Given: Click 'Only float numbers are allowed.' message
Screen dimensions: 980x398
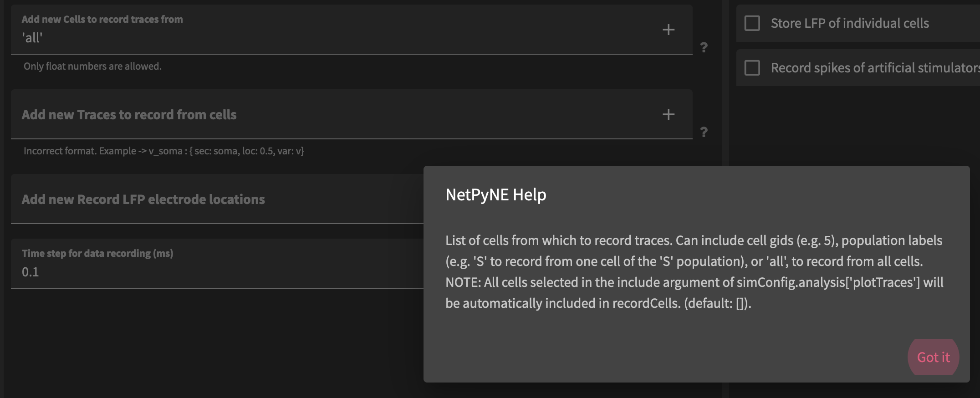Looking at the screenshot, I should (92, 66).
